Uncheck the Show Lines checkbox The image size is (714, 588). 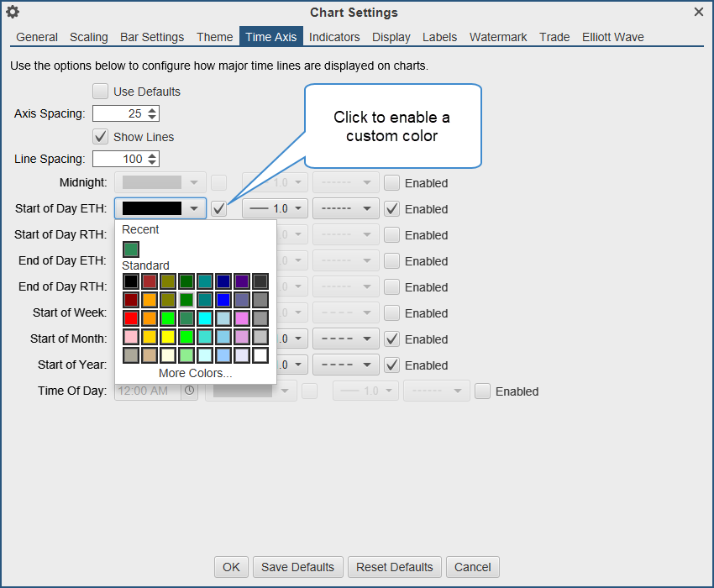[100, 136]
